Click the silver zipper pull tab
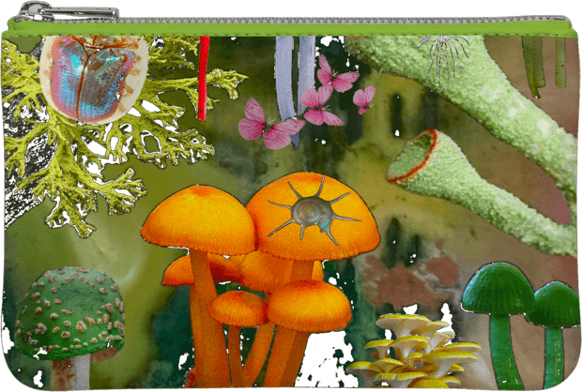The image size is (582, 392). coord(68,11)
